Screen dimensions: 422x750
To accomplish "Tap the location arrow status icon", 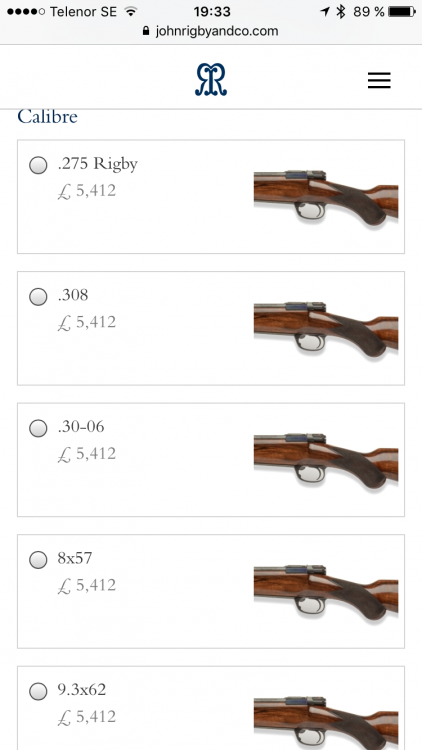I will click(325, 11).
